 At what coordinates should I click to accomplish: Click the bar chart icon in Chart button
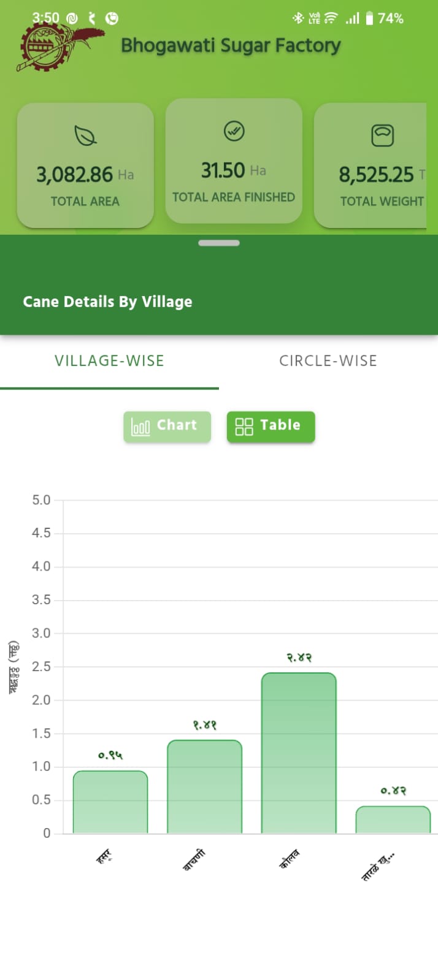tap(140, 427)
